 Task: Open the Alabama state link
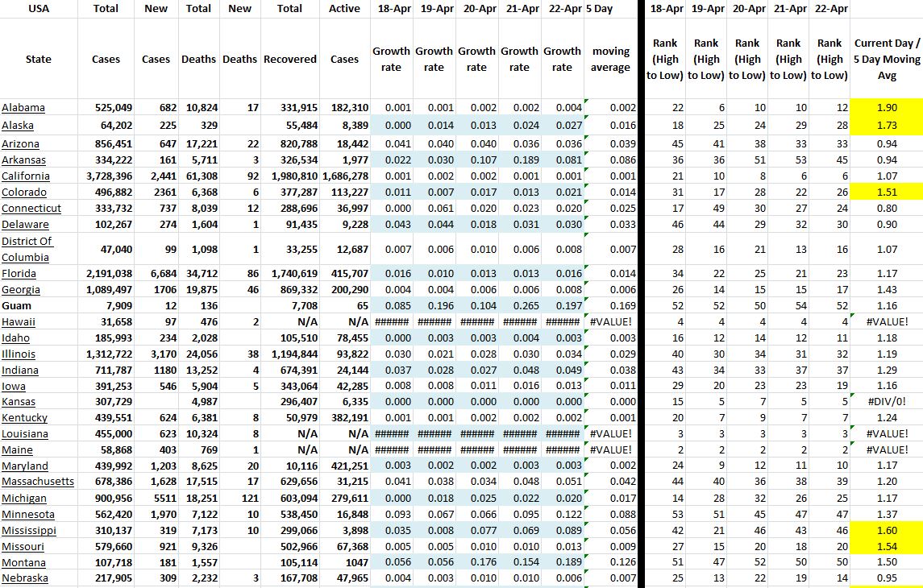[x=23, y=108]
